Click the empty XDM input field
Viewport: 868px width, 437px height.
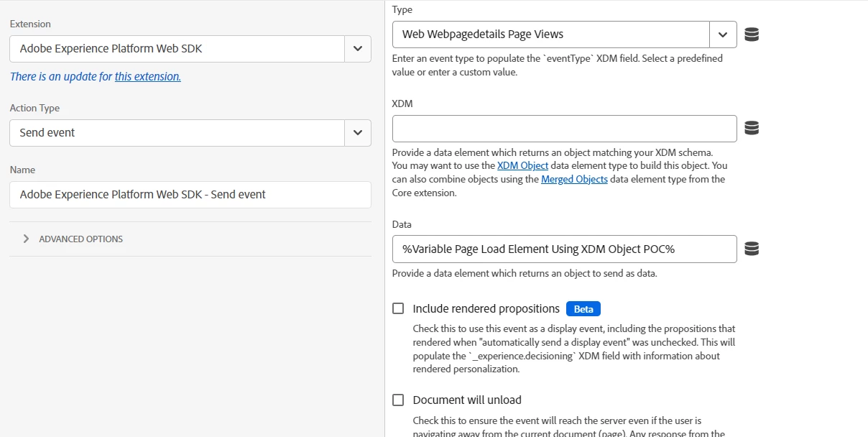(x=565, y=128)
